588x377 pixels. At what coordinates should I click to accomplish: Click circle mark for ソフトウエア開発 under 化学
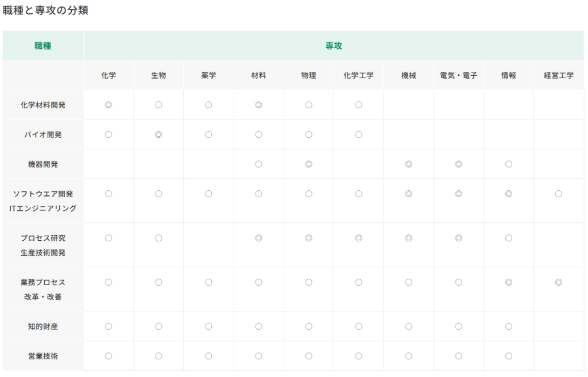coord(109,194)
